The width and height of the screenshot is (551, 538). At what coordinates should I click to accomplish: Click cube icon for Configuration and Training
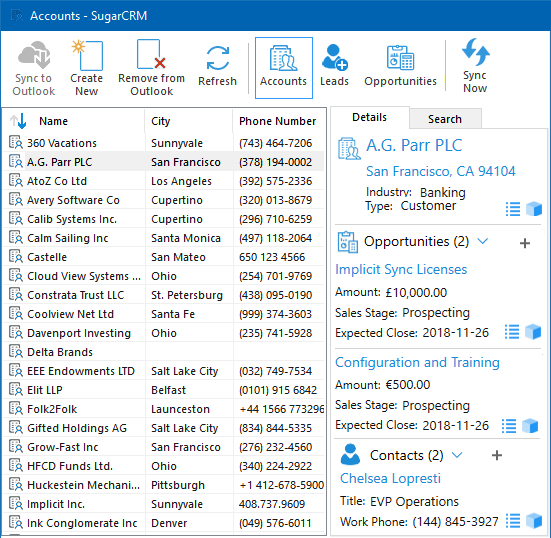tap(530, 426)
